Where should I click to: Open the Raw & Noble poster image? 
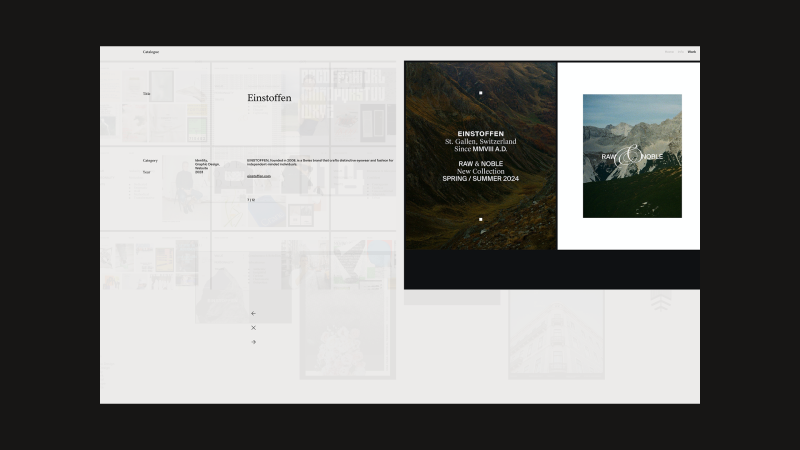coord(632,156)
